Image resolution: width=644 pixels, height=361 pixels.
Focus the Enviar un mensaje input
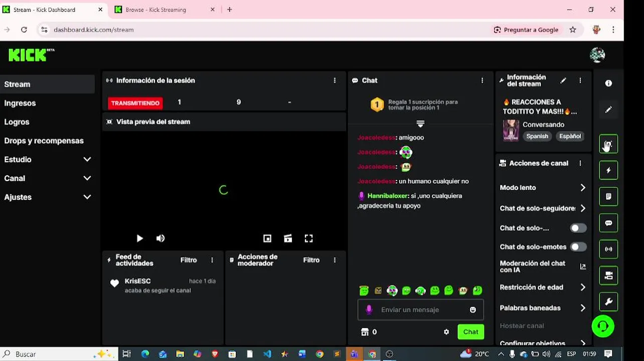coord(420,310)
